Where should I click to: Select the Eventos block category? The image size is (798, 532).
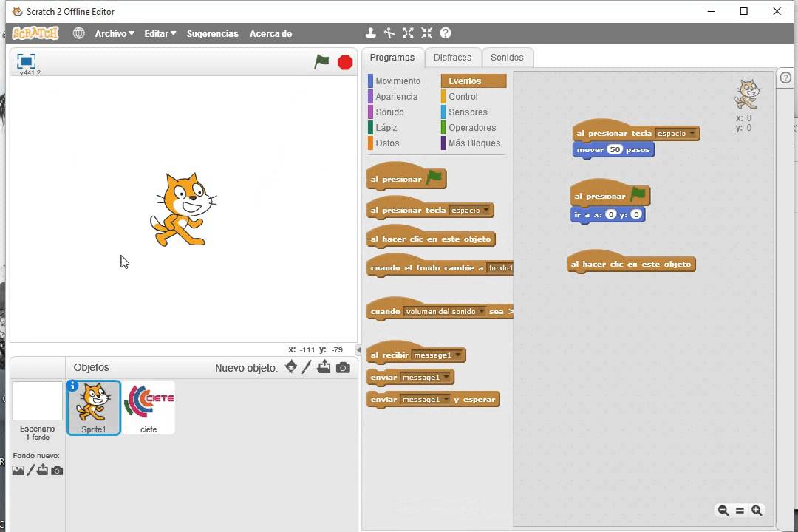coord(474,81)
